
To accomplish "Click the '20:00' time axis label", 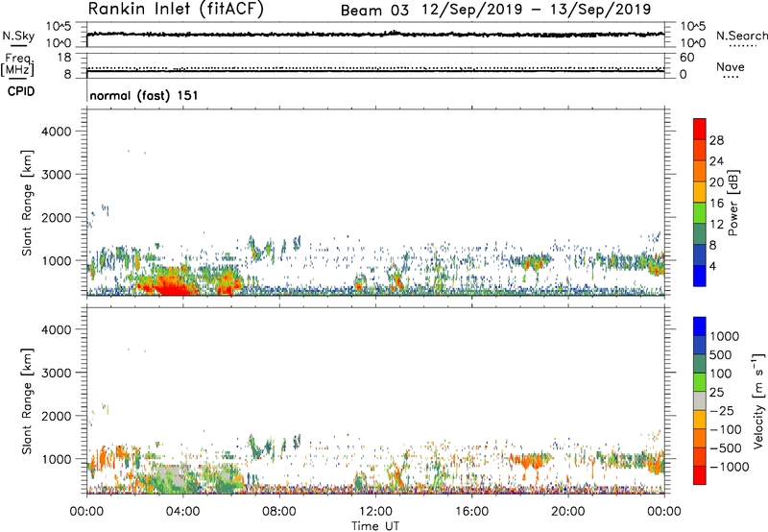I will click(567, 511).
